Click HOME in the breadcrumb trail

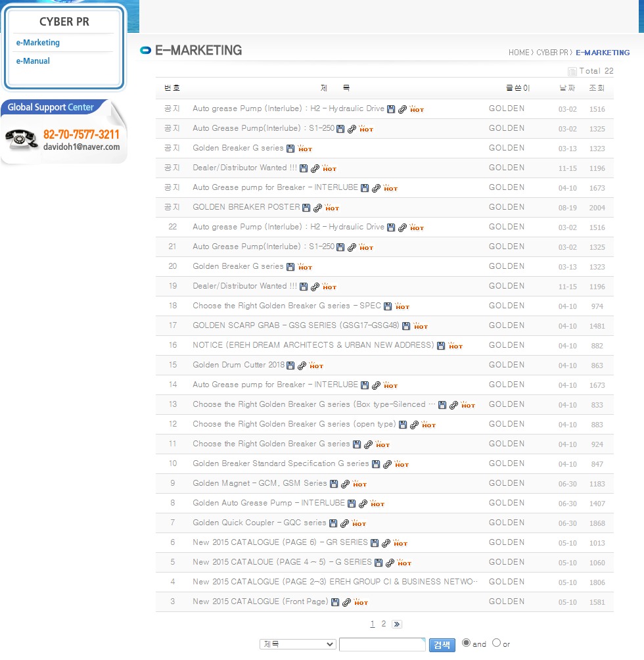tap(518, 53)
